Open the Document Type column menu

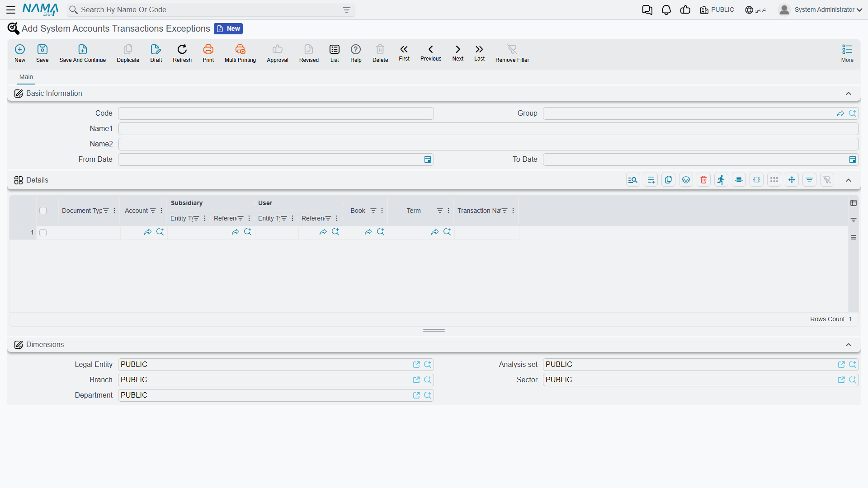pyautogui.click(x=114, y=211)
